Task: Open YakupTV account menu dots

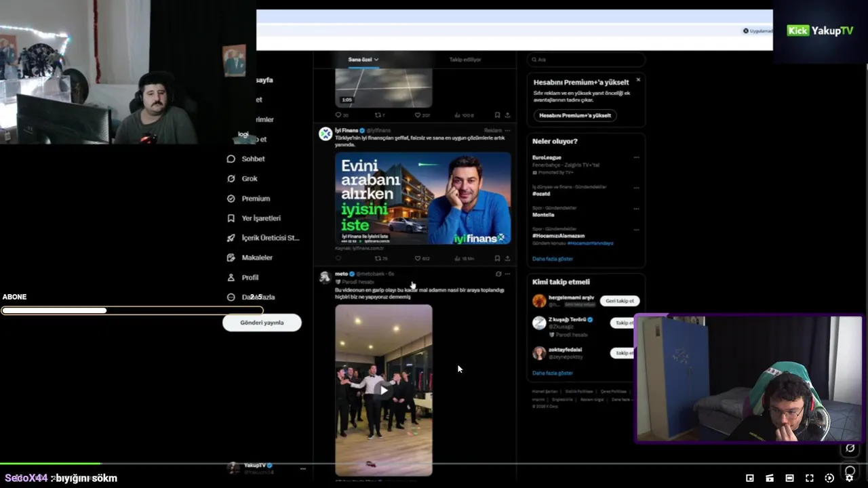Action: click(x=303, y=468)
